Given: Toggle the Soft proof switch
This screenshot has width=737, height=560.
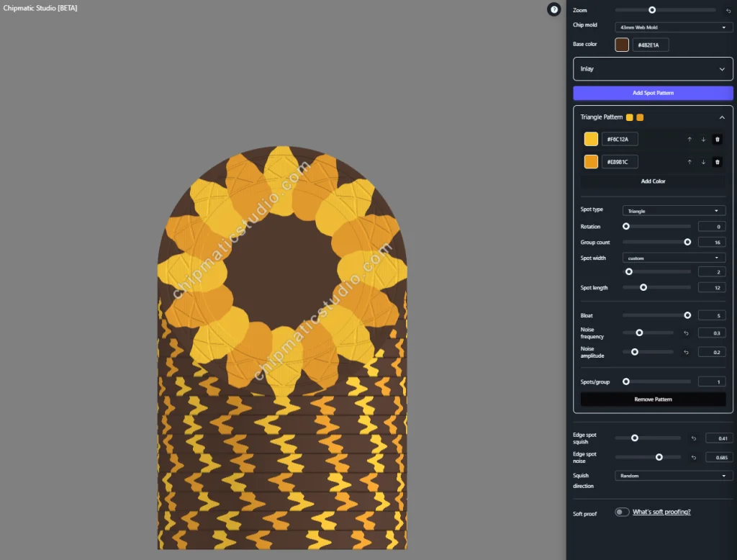Looking at the screenshot, I should coord(622,512).
